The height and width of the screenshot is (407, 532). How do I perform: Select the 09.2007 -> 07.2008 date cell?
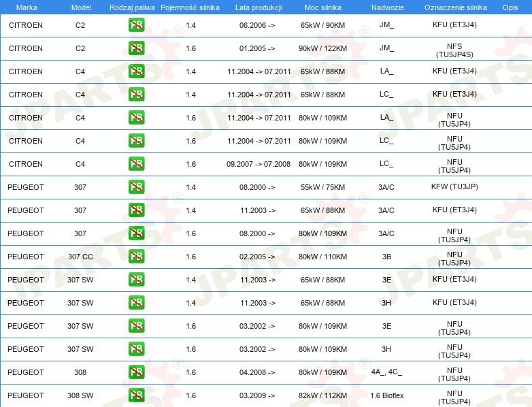(x=259, y=164)
